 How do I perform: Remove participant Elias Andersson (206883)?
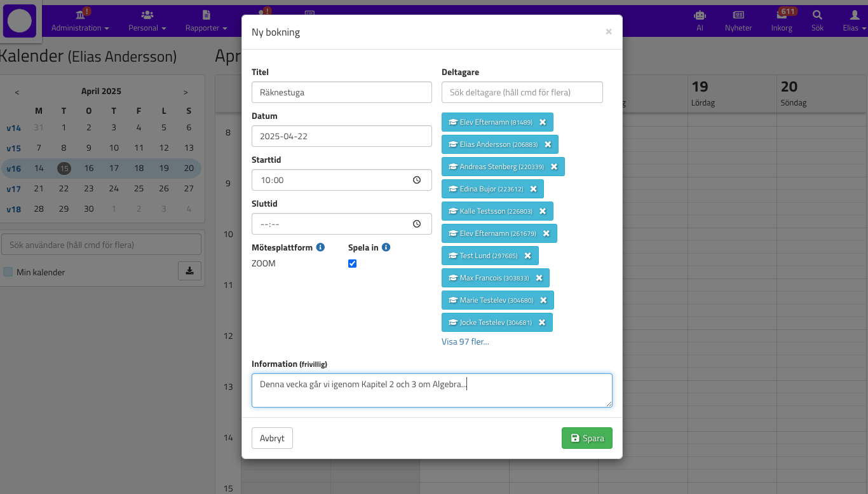548,144
